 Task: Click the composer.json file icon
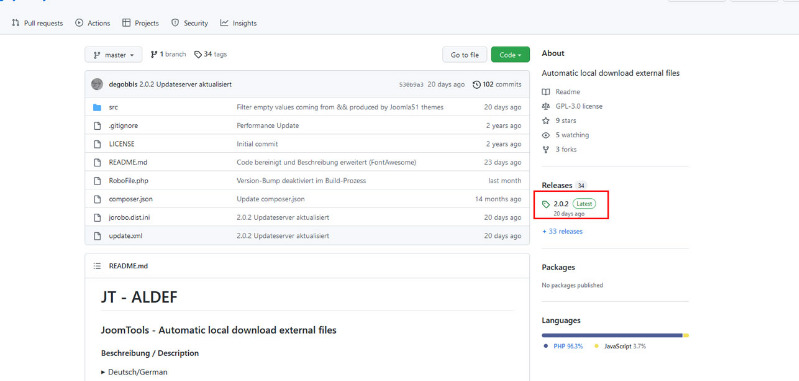tap(97, 199)
